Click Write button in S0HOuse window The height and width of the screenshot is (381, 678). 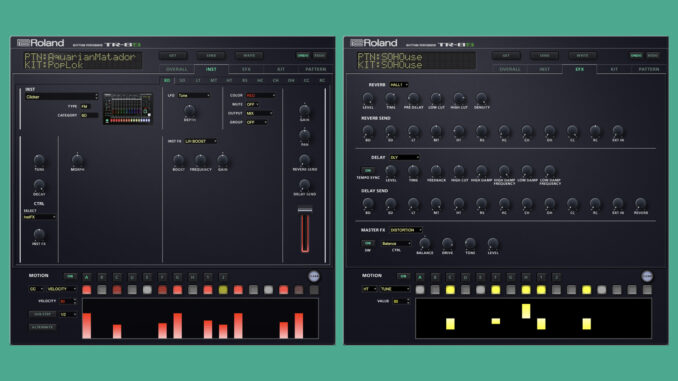point(582,56)
